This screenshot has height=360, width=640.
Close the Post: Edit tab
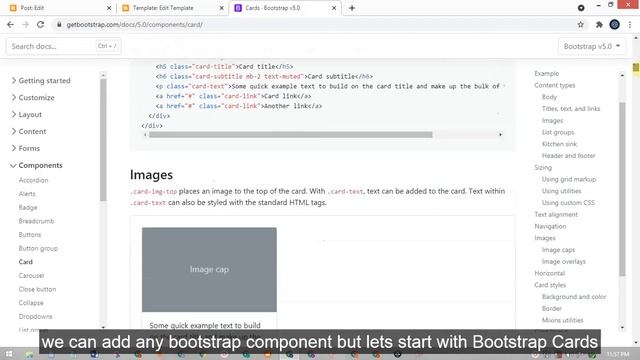[x=109, y=8]
